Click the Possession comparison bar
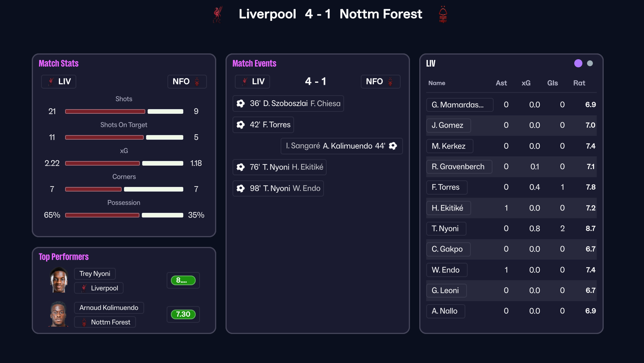Viewport: 644px width, 363px height. coord(124,215)
